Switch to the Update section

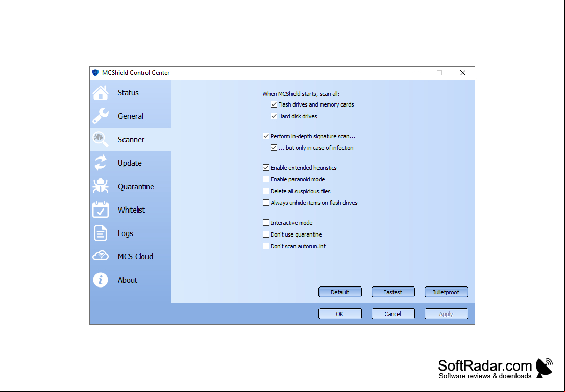130,163
